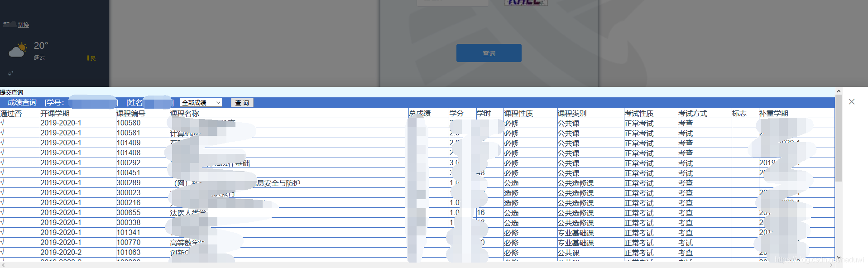Viewport: 868px width, 268px height.
Task: Click course number 300338
Action: click(129, 223)
